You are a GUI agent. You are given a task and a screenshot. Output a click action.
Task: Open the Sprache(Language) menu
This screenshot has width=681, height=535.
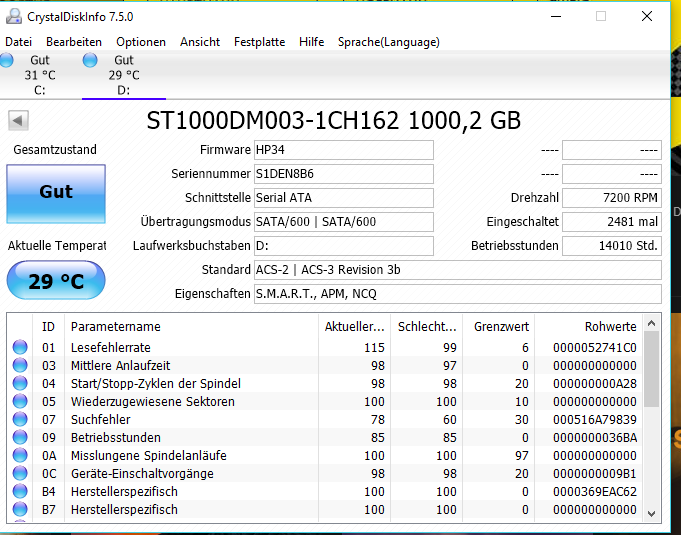(x=389, y=42)
